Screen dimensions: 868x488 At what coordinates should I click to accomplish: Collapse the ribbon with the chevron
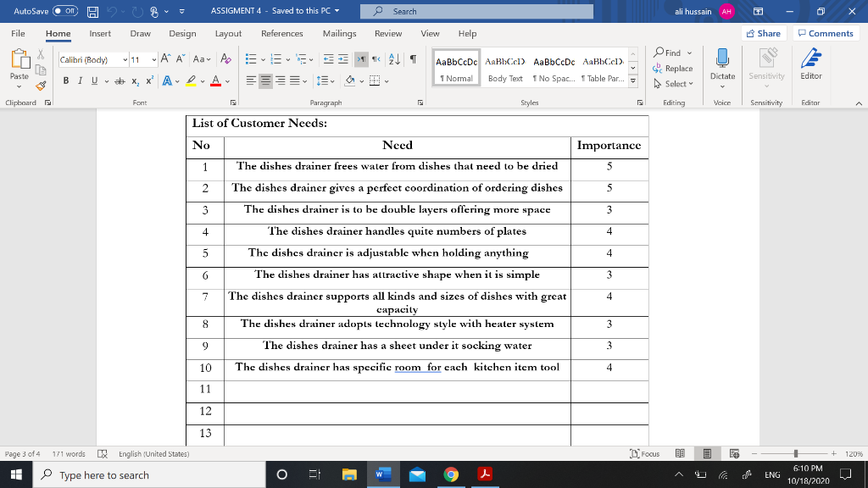tap(859, 103)
